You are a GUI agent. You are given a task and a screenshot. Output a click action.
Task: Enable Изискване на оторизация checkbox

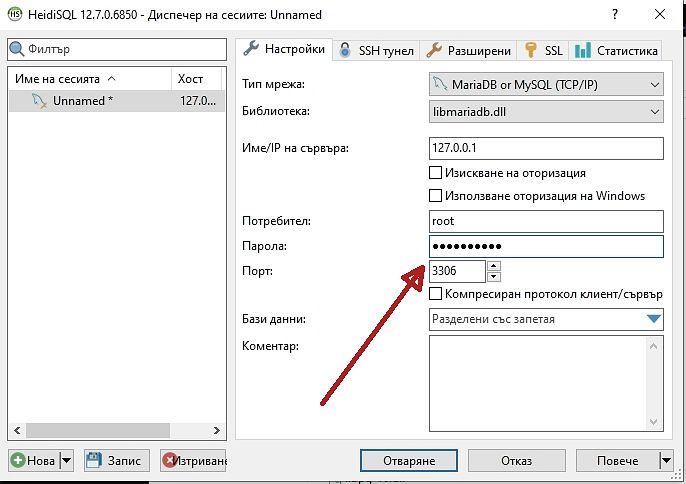[x=435, y=173]
